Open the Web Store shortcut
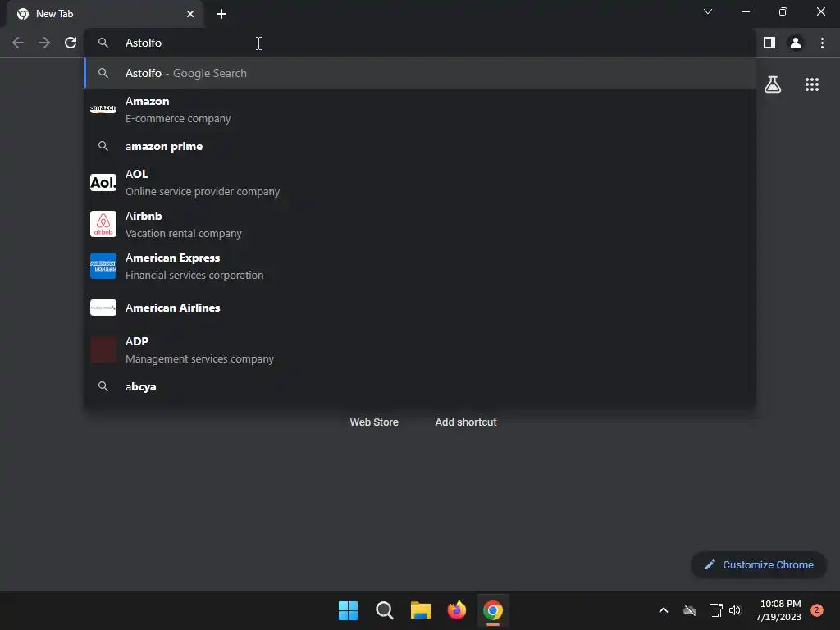The height and width of the screenshot is (630, 840). pos(374,422)
